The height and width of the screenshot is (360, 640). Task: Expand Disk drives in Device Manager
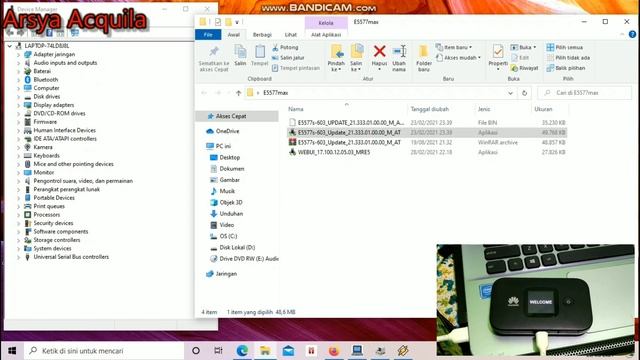(18, 97)
